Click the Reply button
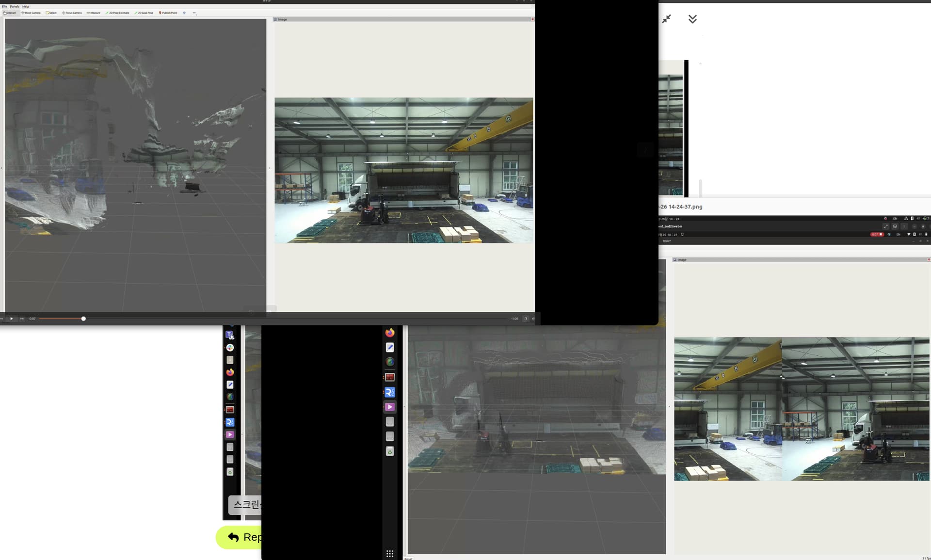This screenshot has width=931, height=560. click(x=240, y=537)
